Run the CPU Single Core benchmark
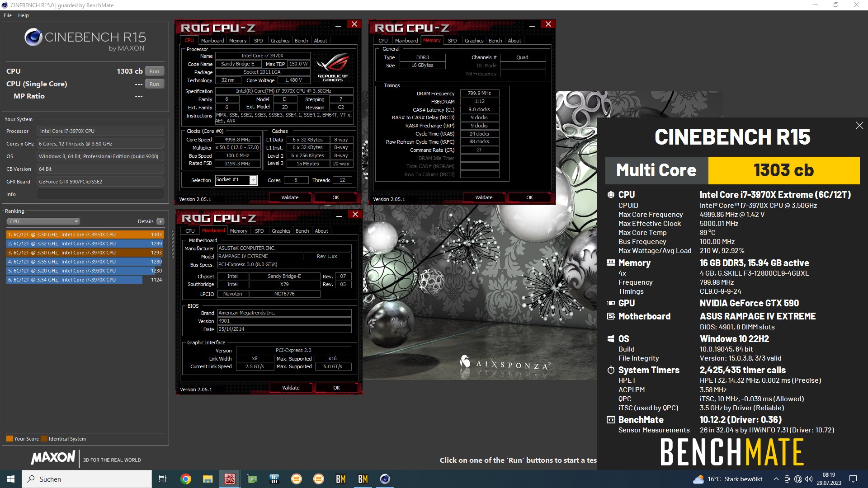 coord(154,84)
